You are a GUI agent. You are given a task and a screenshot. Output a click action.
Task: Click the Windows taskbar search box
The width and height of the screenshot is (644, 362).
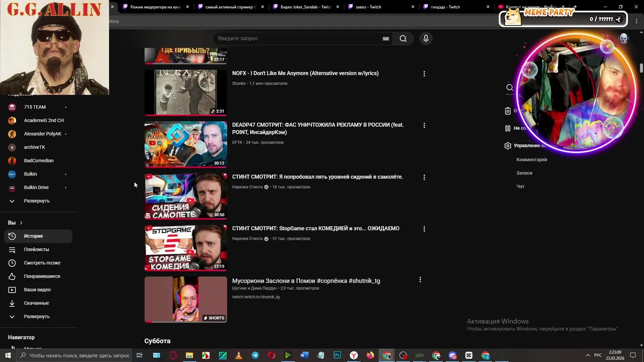[75, 355]
